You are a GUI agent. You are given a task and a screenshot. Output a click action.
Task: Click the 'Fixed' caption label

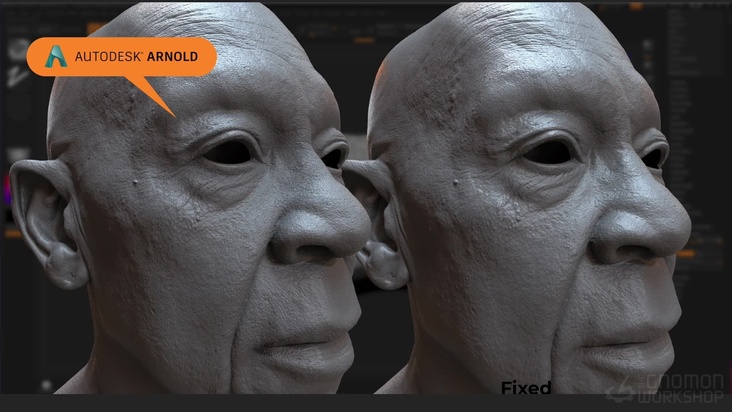pos(526,388)
